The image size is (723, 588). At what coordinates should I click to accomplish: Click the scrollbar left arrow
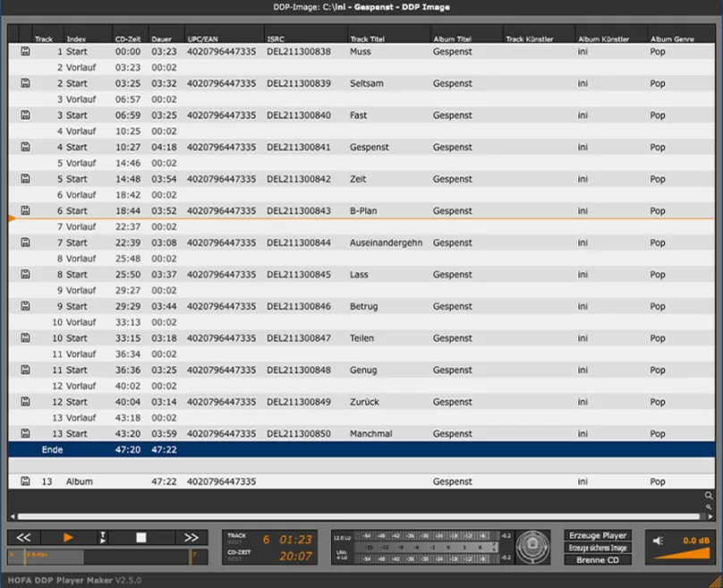pos(13,516)
